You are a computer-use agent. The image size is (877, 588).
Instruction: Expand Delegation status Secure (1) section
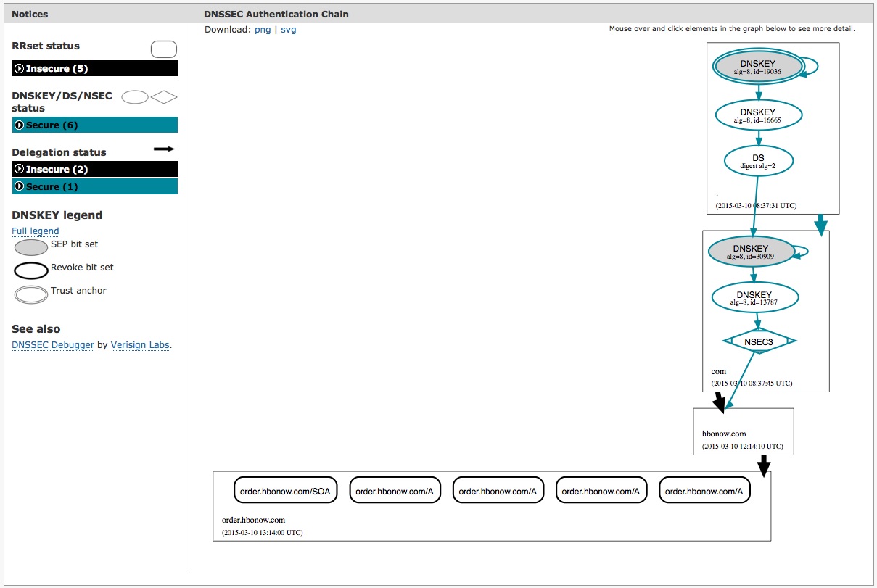[94, 187]
